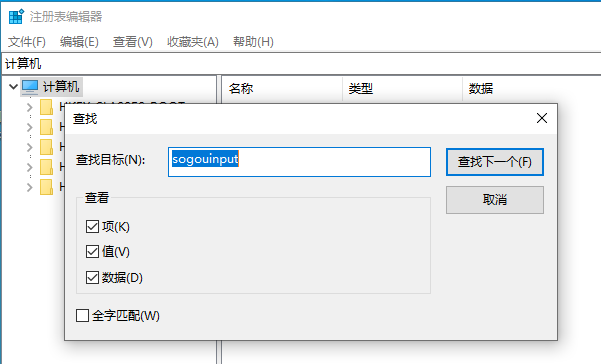Screen dimensions: 601x364
Task: Click the 取消 button
Action: tap(495, 200)
